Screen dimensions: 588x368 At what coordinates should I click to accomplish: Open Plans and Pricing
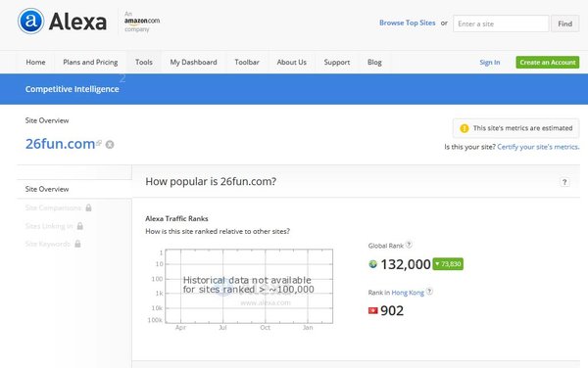pyautogui.click(x=90, y=62)
